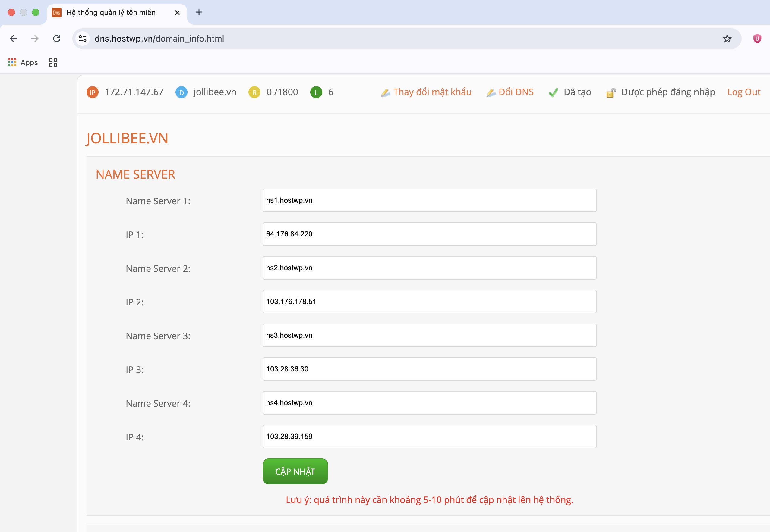Screen dimensions: 770x532
Task: Open the shield extension icon in toolbar
Action: 757,39
